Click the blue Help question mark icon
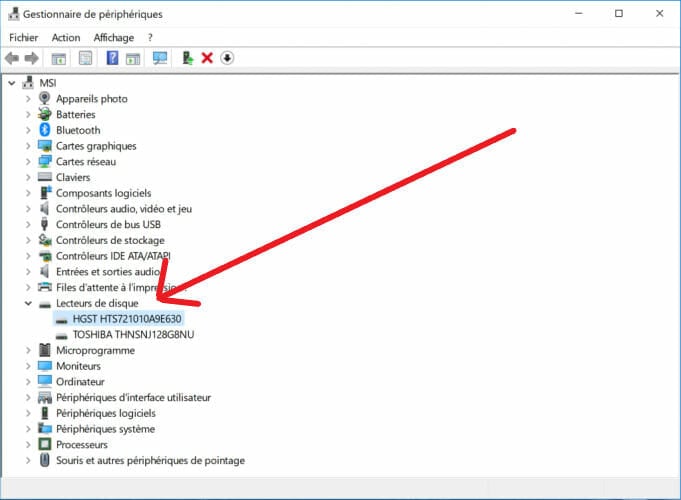 (x=112, y=58)
